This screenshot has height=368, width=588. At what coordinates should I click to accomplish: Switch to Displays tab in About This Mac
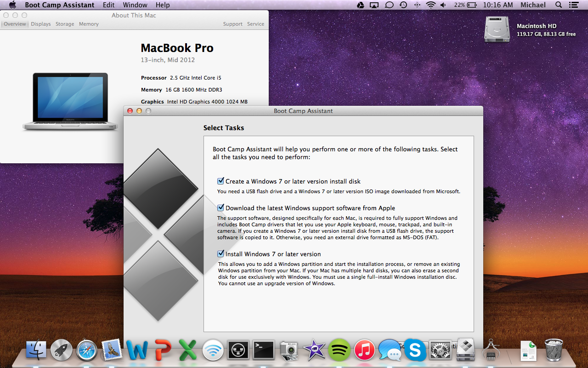41,24
